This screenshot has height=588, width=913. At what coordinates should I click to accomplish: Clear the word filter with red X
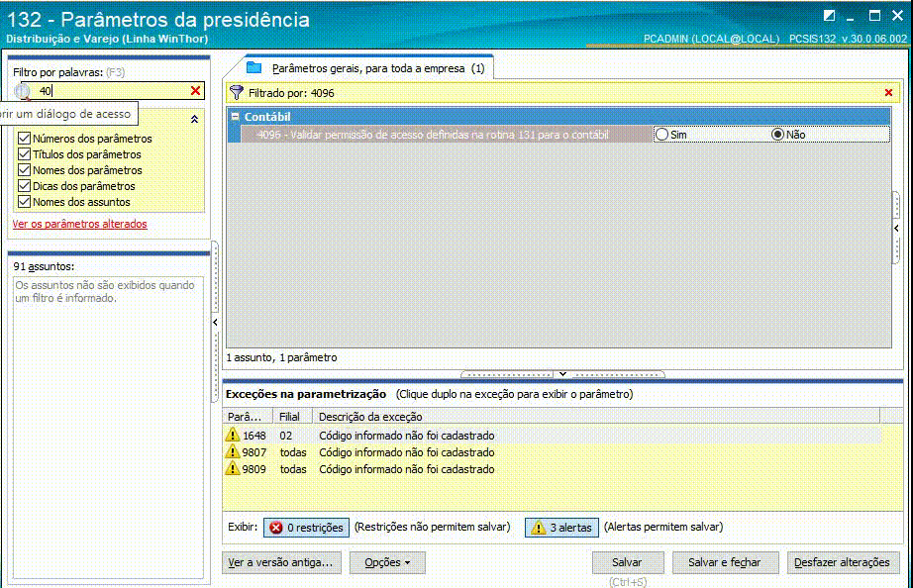coord(196,91)
